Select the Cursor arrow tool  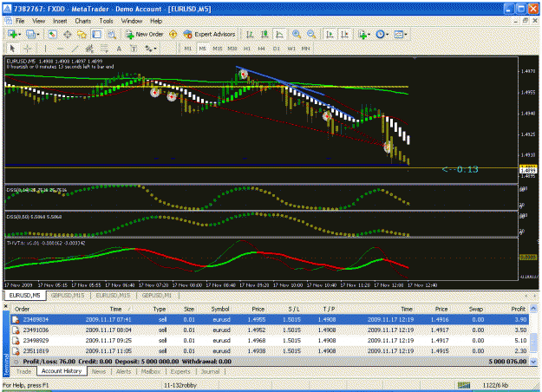point(12,49)
